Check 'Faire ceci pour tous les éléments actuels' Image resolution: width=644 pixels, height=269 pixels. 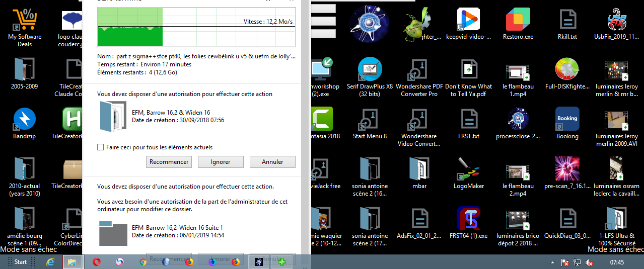[100, 147]
